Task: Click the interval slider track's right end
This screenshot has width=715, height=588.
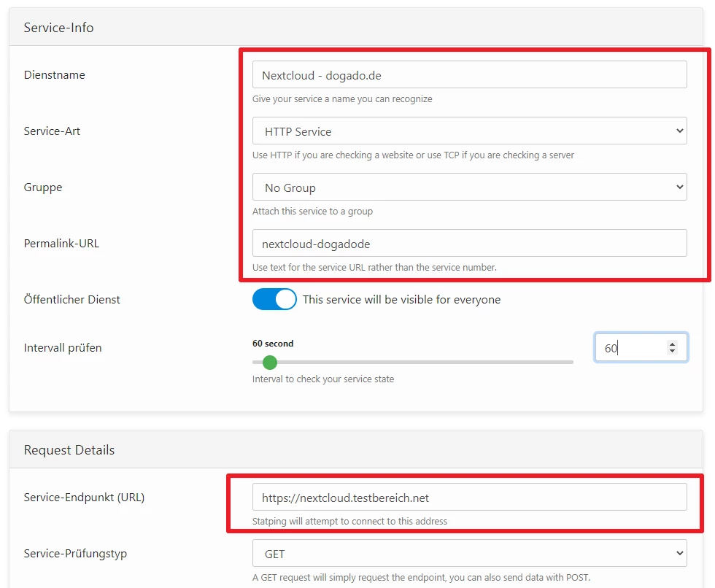Action: 571,363
